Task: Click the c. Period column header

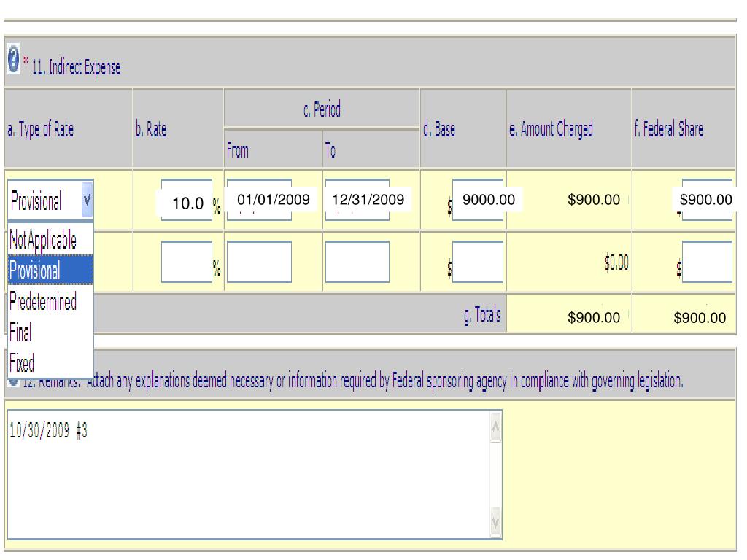Action: (x=322, y=109)
